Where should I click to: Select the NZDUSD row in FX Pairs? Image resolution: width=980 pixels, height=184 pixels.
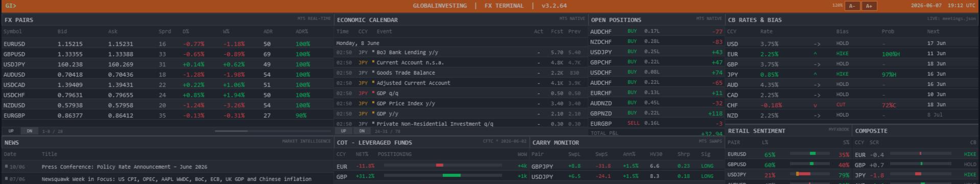point(168,105)
